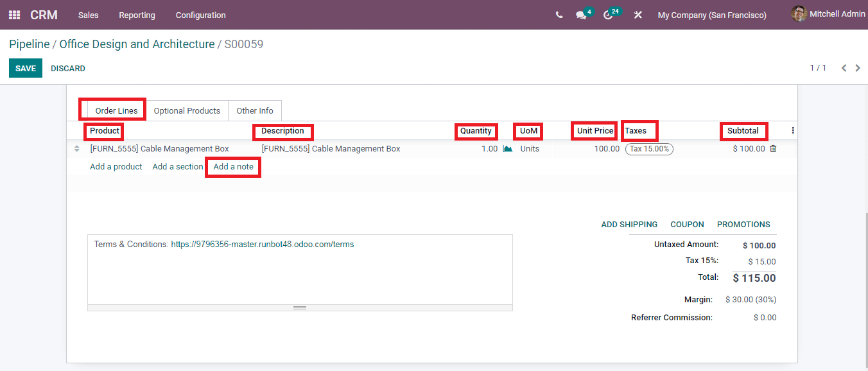Viewport: 868px width, 371px height.
Task: Click the S00059 breadcrumb title
Action: (x=243, y=44)
